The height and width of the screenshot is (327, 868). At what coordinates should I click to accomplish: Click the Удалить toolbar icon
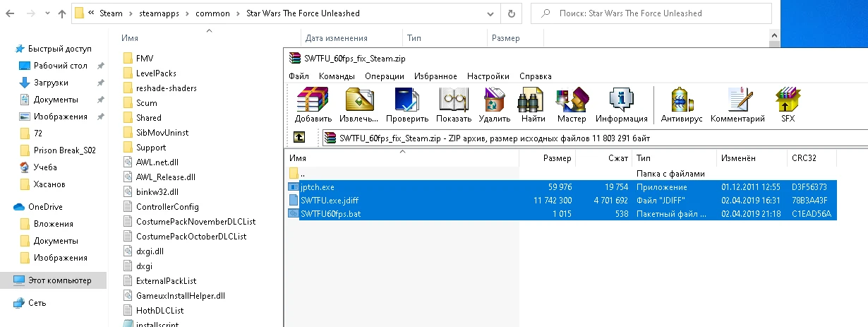494,106
